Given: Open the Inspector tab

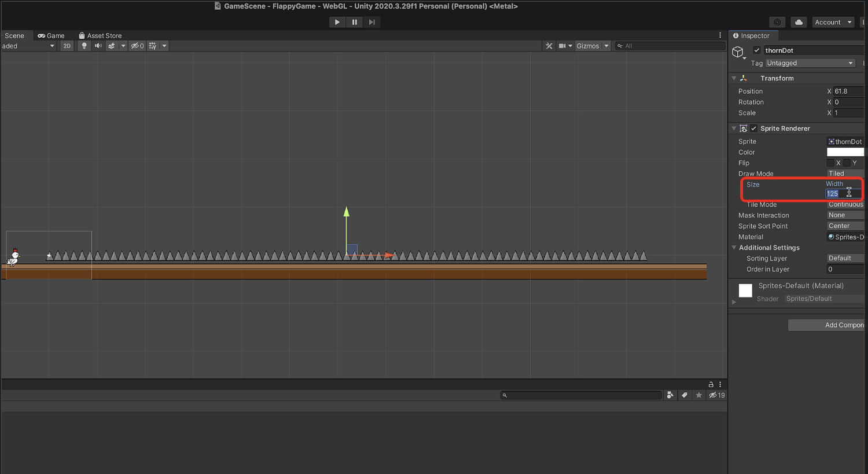Looking at the screenshot, I should (751, 35).
